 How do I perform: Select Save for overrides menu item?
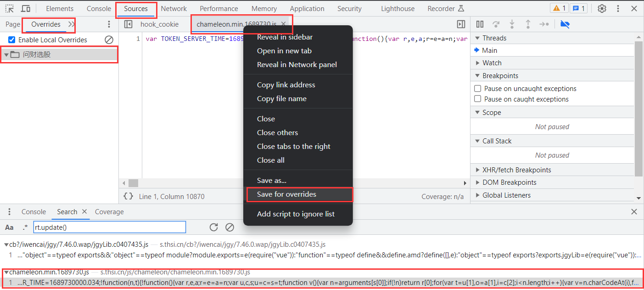286,194
